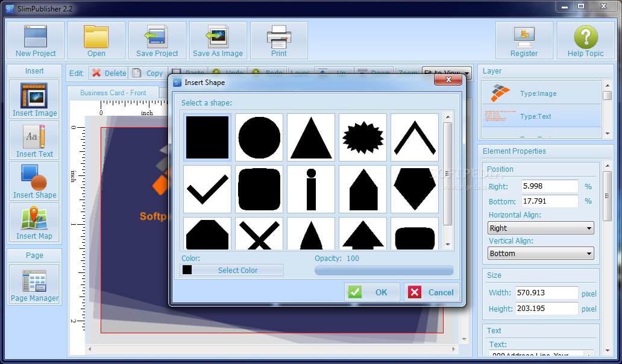Select the info letter i shape

pos(311,189)
